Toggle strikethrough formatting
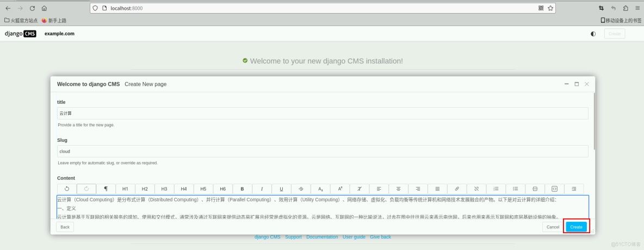Viewport: 644px width, 250px height. (301, 189)
